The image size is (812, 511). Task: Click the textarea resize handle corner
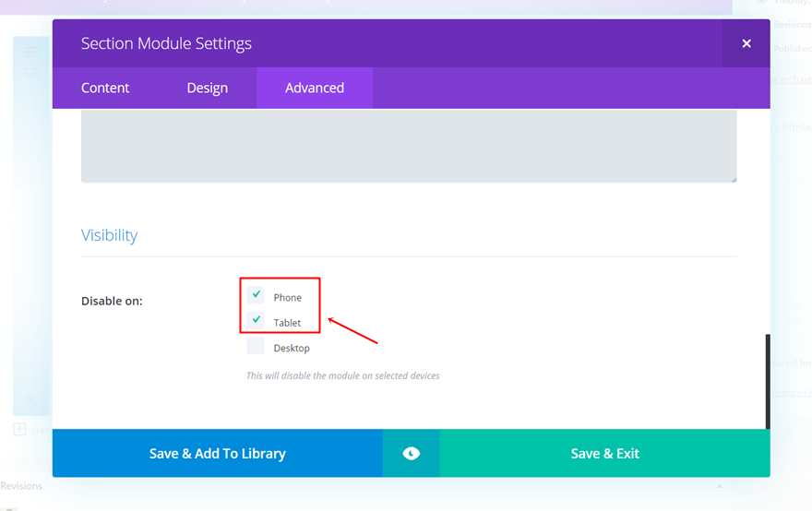(x=733, y=178)
